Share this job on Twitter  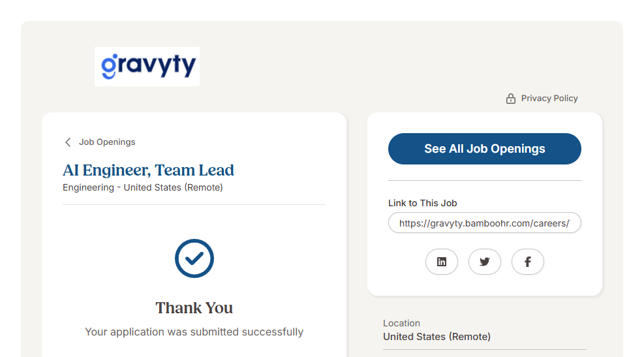[485, 262]
